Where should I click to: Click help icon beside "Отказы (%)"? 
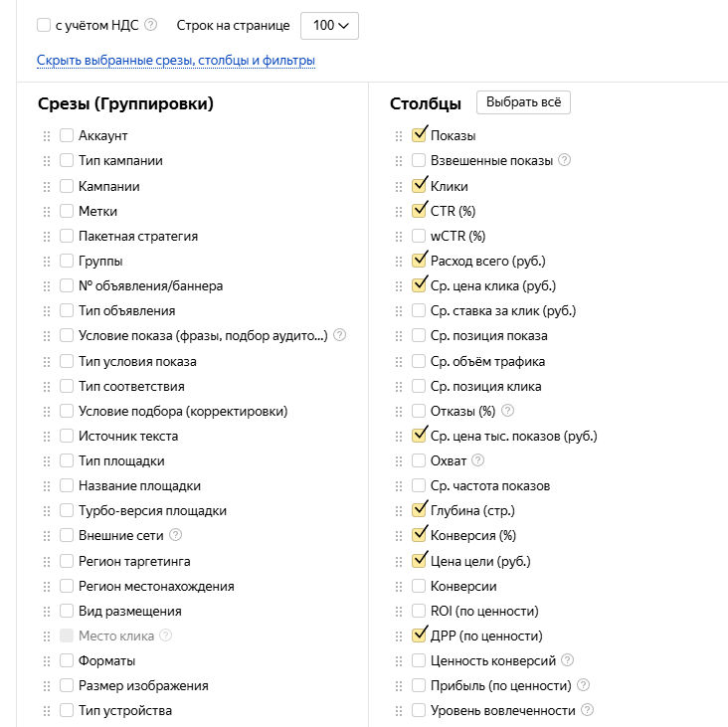[508, 411]
